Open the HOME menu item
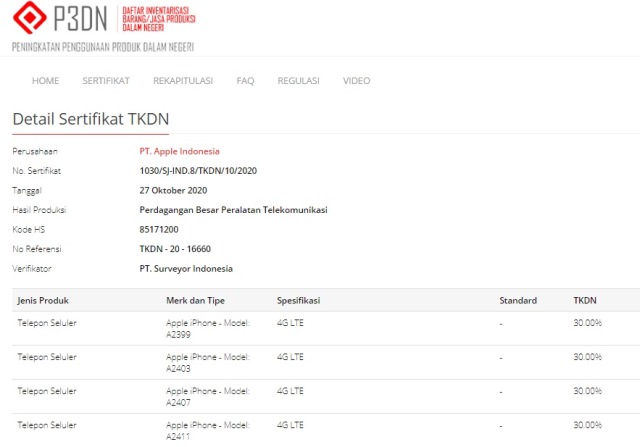This screenshot has height=447, width=640. (x=46, y=81)
